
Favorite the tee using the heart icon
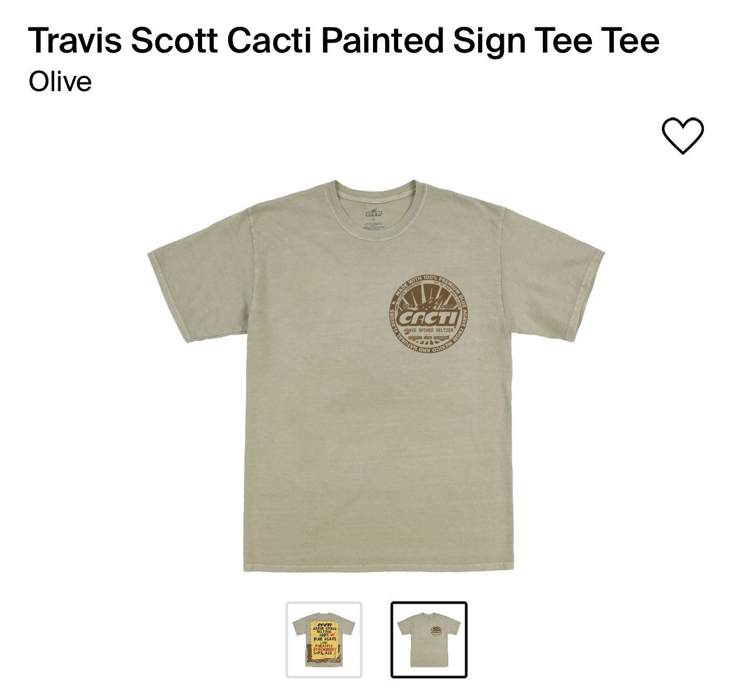[682, 135]
